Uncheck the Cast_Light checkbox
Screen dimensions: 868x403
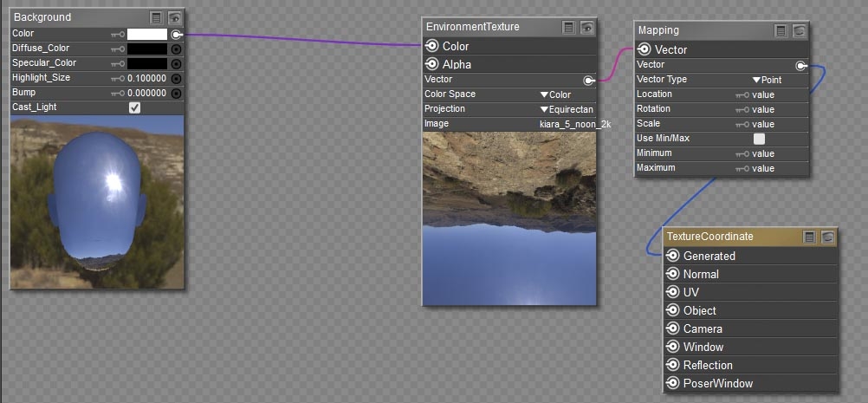134,108
